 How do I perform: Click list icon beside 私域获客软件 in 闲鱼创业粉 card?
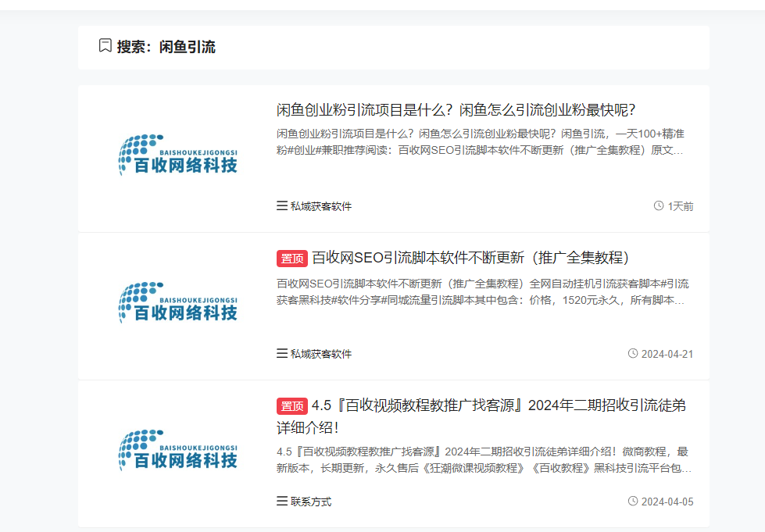pos(281,205)
